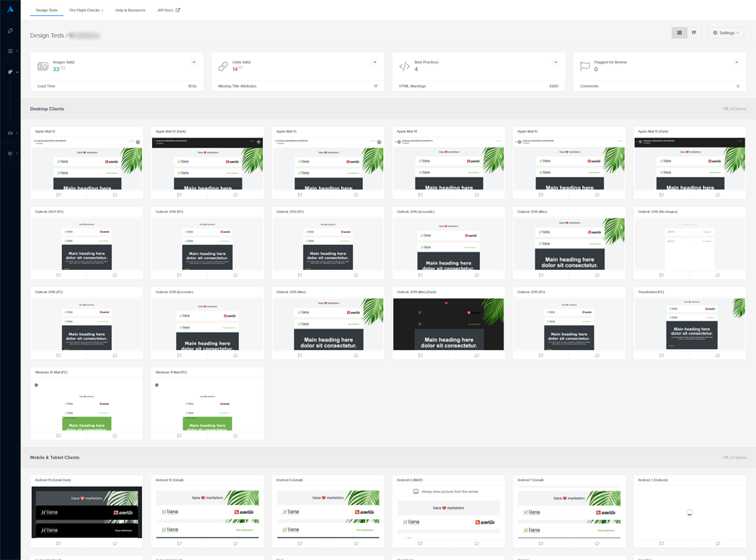Open the Flagged for Review arrow
The image size is (756, 560).
736,62
